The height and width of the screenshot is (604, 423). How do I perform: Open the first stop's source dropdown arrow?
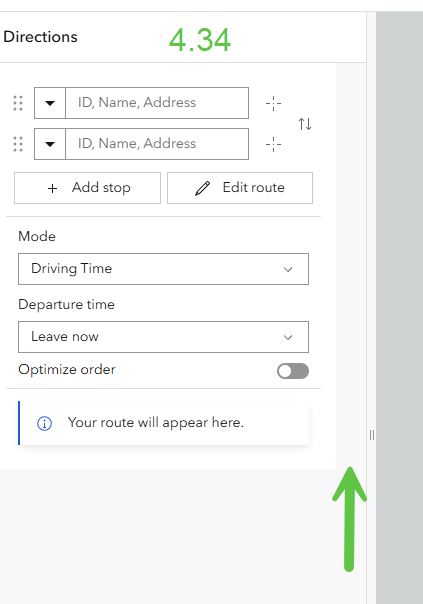(x=50, y=103)
